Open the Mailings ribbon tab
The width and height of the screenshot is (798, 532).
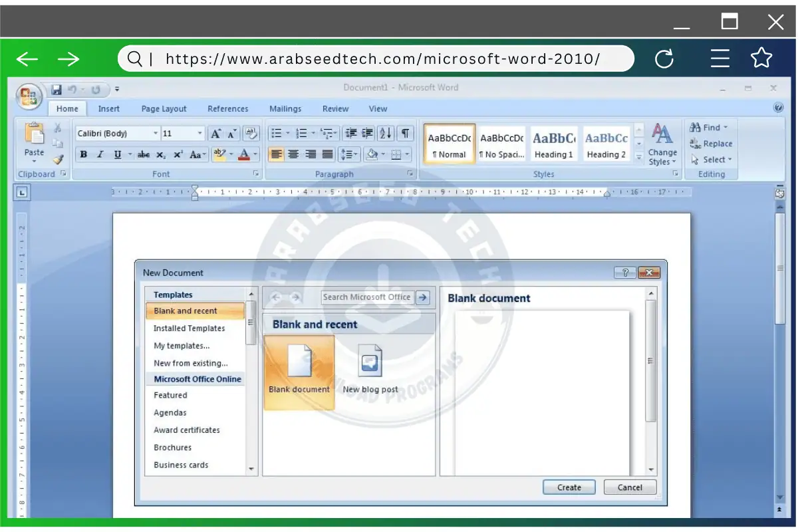click(x=285, y=108)
